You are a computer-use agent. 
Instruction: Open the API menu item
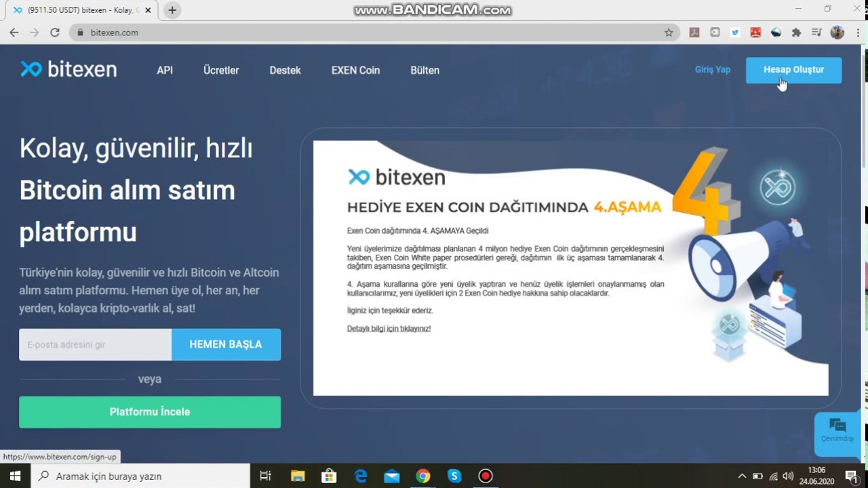165,70
